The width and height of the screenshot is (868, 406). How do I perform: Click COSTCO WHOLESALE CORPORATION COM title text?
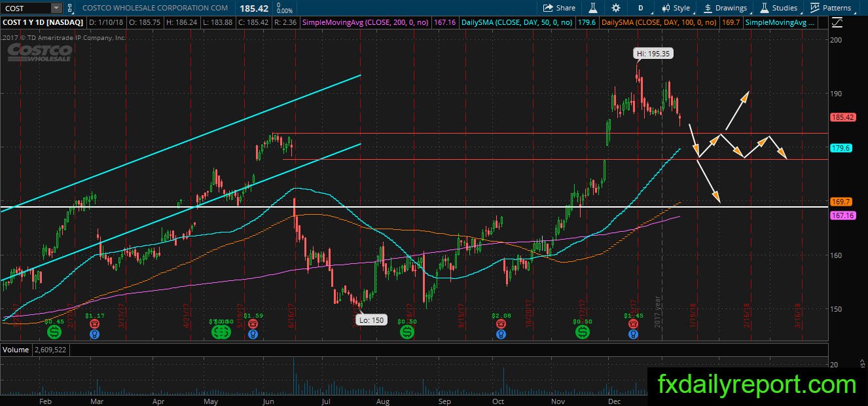coord(155,8)
